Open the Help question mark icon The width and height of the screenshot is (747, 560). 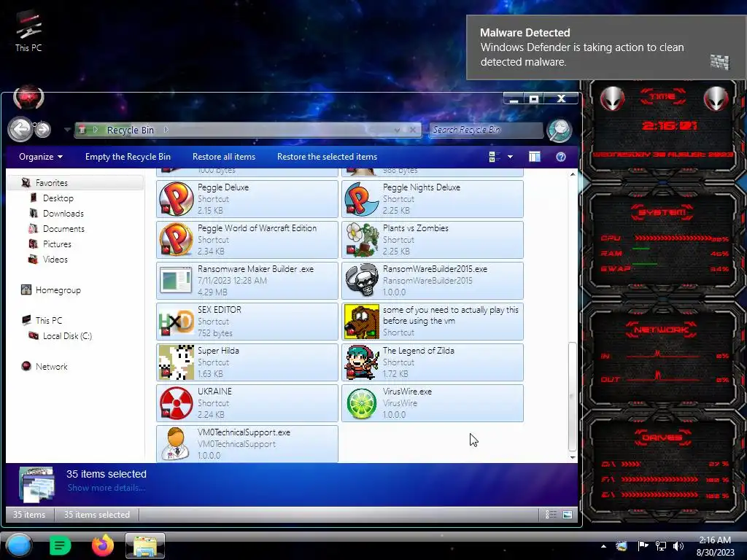point(561,157)
